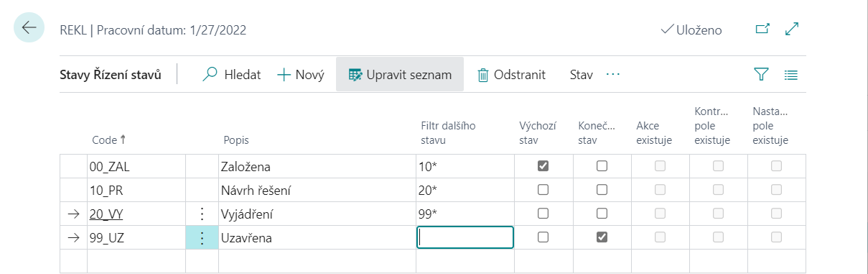
Task: Create a record with Nový
Action: [301, 74]
